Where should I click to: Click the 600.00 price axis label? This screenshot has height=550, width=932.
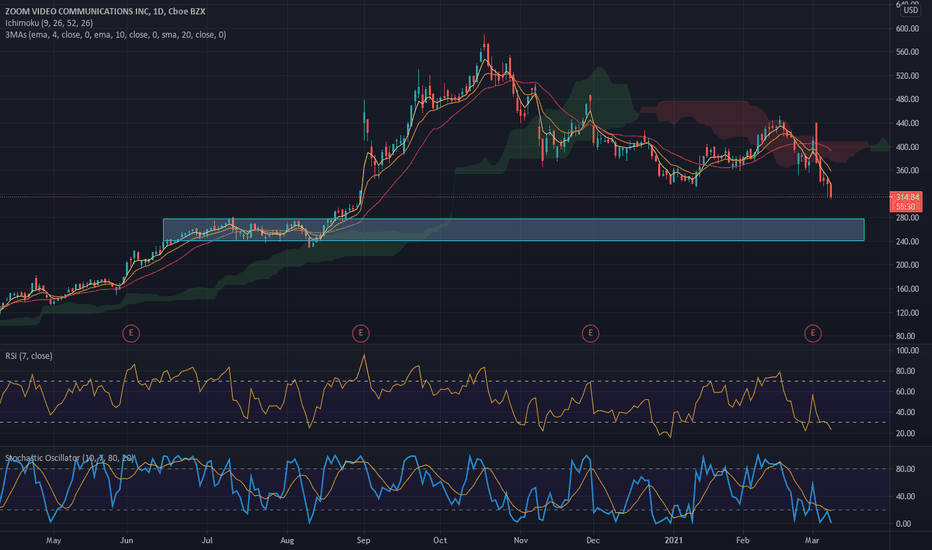(907, 29)
